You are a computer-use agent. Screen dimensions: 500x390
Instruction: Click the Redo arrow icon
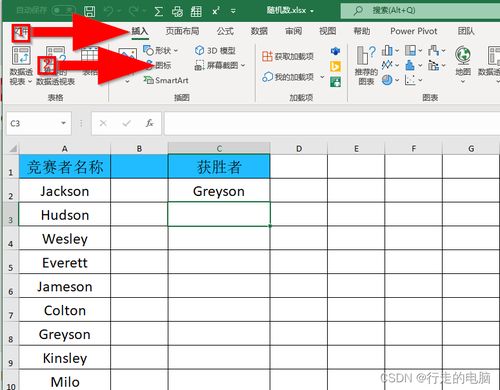133,11
